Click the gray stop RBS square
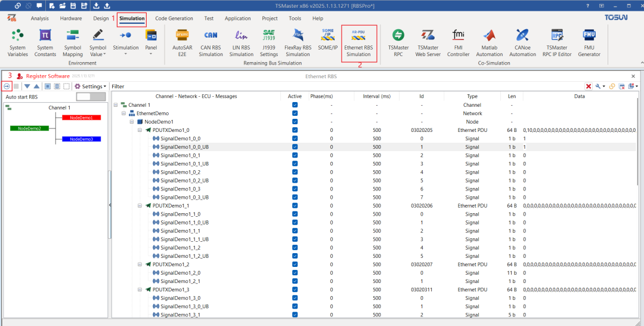Viewport: 644px width, 326px height. 16,87
